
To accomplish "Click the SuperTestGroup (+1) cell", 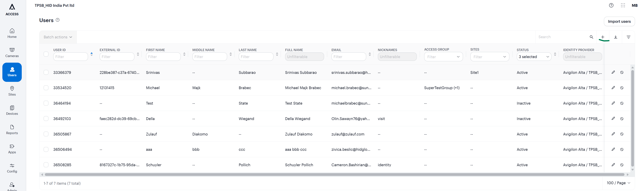I will pos(442,88).
